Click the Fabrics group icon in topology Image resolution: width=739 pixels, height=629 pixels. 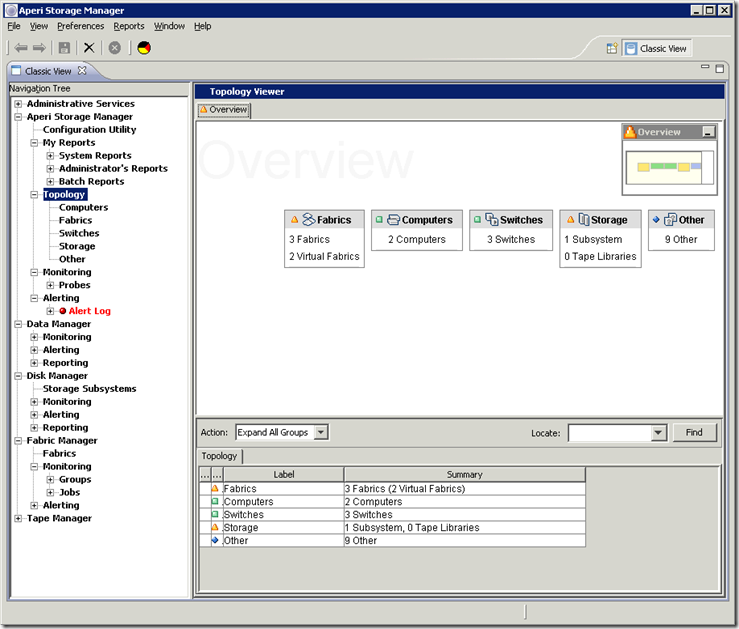pos(309,219)
